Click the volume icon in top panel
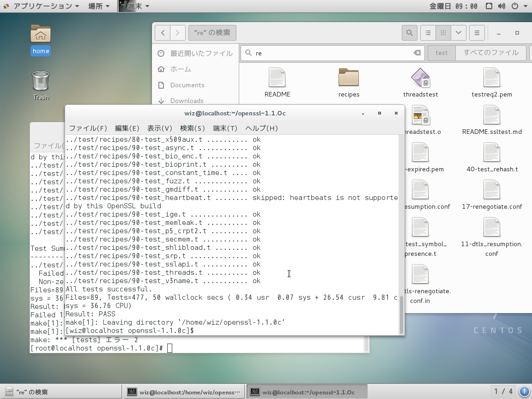The height and width of the screenshot is (399, 532). [x=502, y=6]
